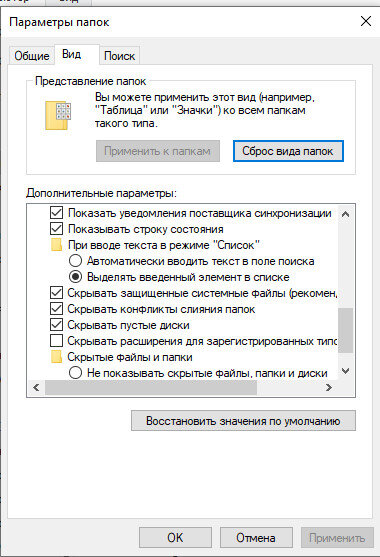The image size is (380, 557).
Task: Click the Параметры папок title text
Action: click(x=59, y=22)
